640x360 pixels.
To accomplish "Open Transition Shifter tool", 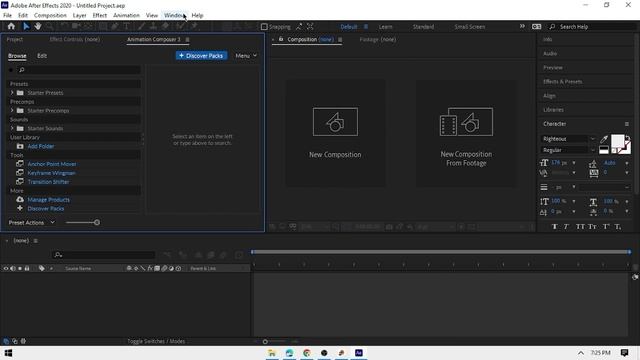I will click(x=48, y=182).
